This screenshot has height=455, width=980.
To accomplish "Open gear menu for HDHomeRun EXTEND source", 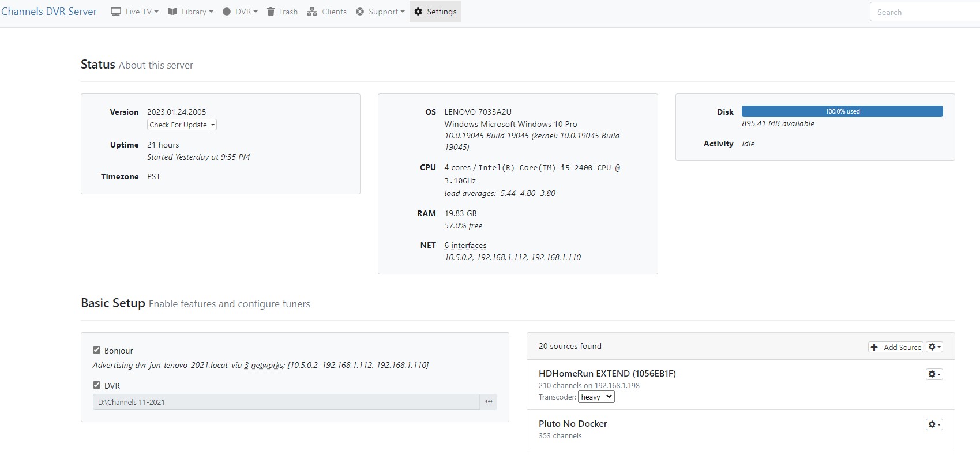I will [x=934, y=374].
